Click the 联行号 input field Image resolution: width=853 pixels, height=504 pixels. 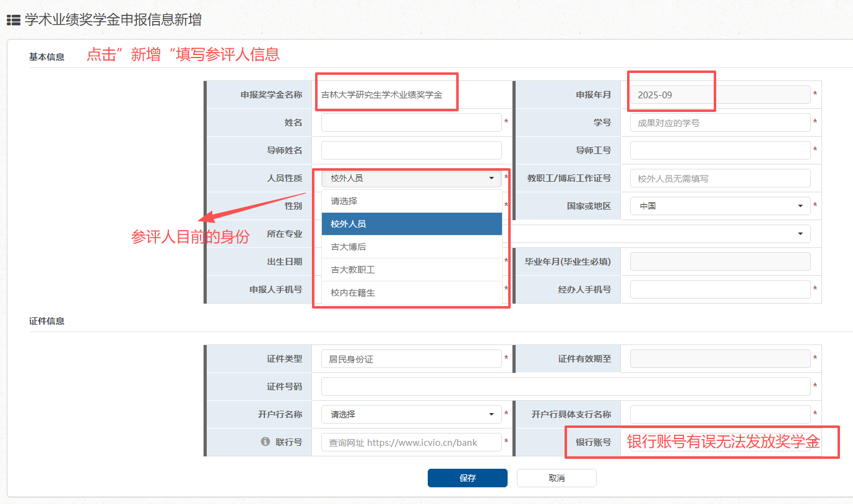[411, 442]
